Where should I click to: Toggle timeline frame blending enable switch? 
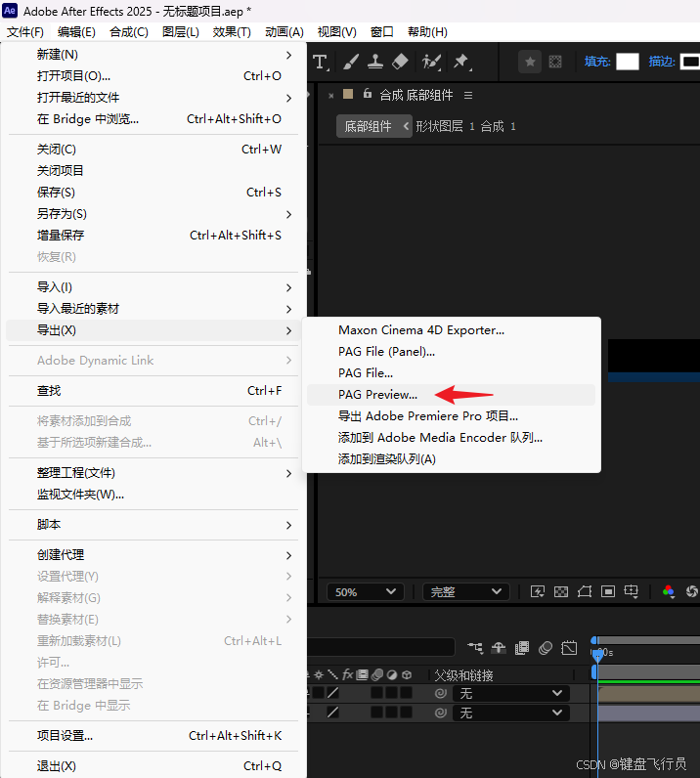pyautogui.click(x=522, y=647)
